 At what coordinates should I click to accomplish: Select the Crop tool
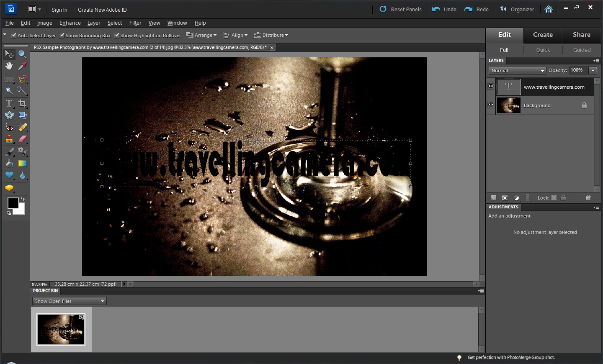(x=23, y=103)
